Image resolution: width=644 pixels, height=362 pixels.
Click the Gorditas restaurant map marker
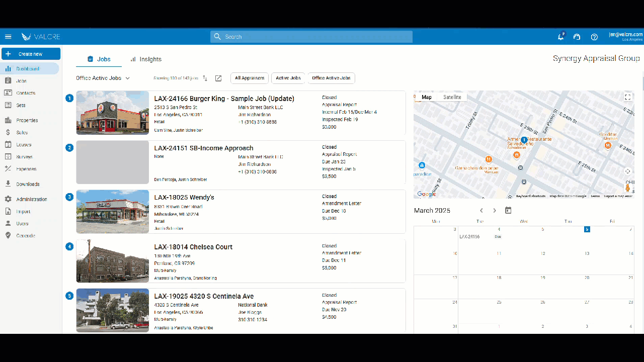click(x=608, y=145)
